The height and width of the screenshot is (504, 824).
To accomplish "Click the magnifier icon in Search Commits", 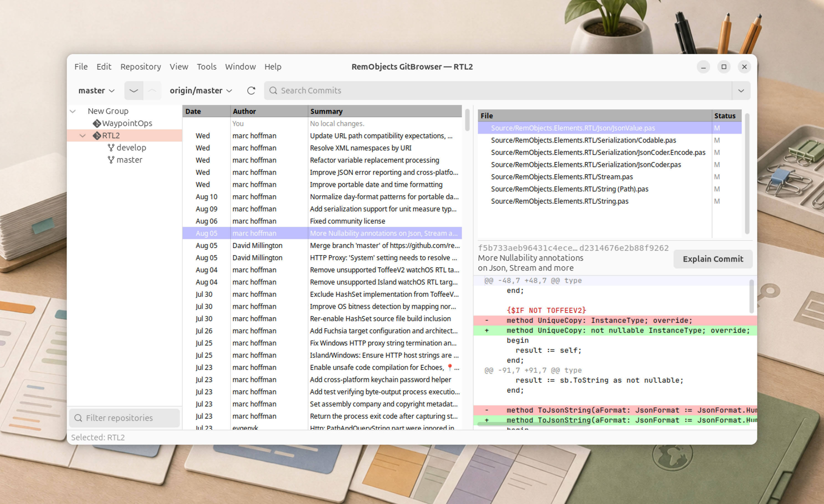I will coord(273,91).
